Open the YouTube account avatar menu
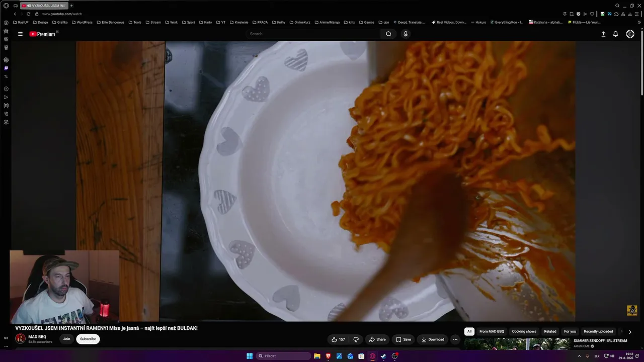Screen dimensions: 644x362 point(630,34)
